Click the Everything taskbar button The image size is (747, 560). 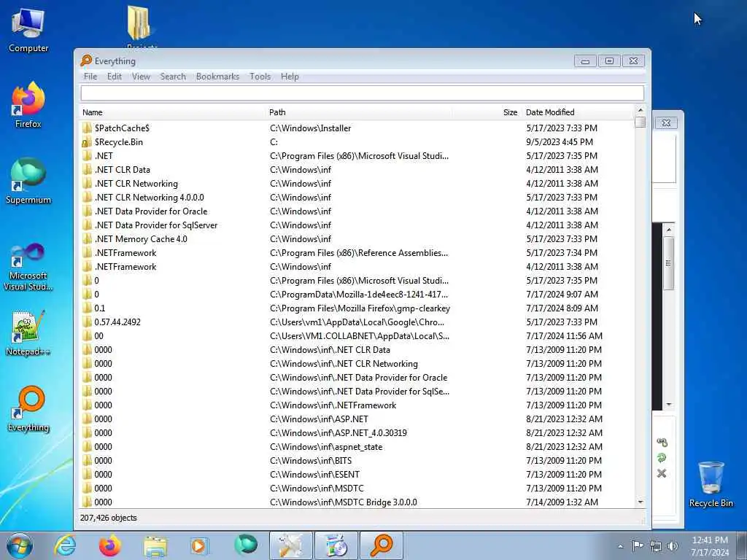[x=382, y=545]
